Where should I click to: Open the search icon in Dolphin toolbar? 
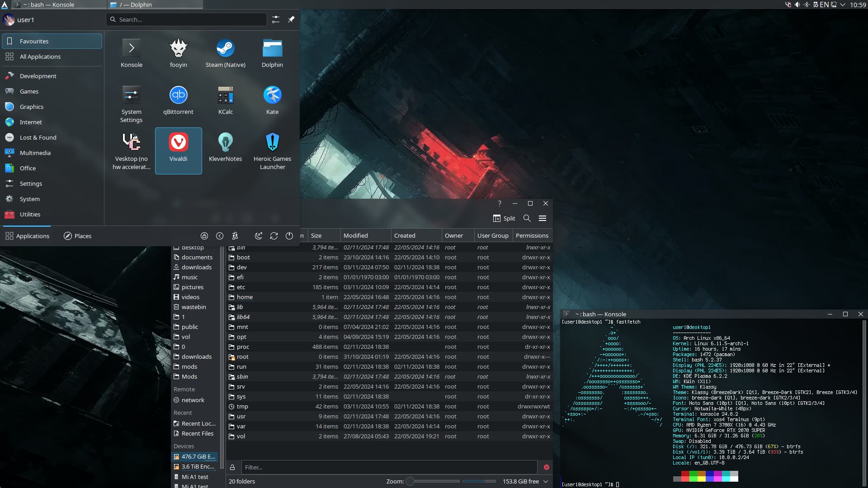527,218
